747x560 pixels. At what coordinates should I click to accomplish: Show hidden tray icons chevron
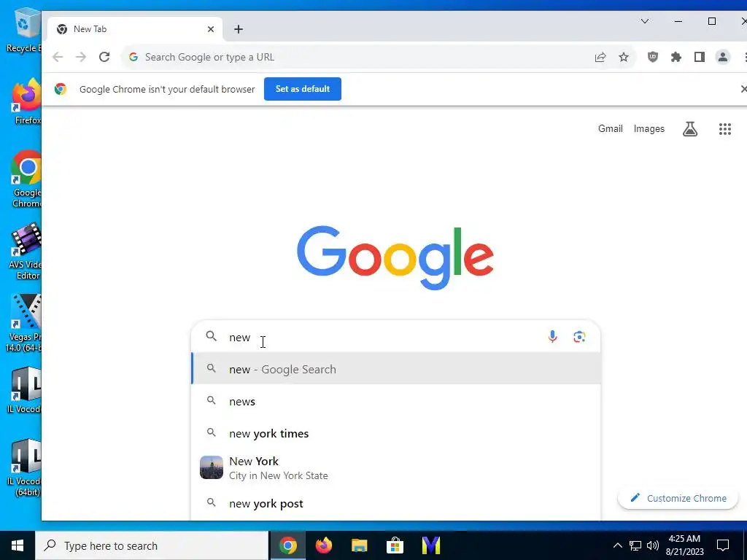(617, 545)
